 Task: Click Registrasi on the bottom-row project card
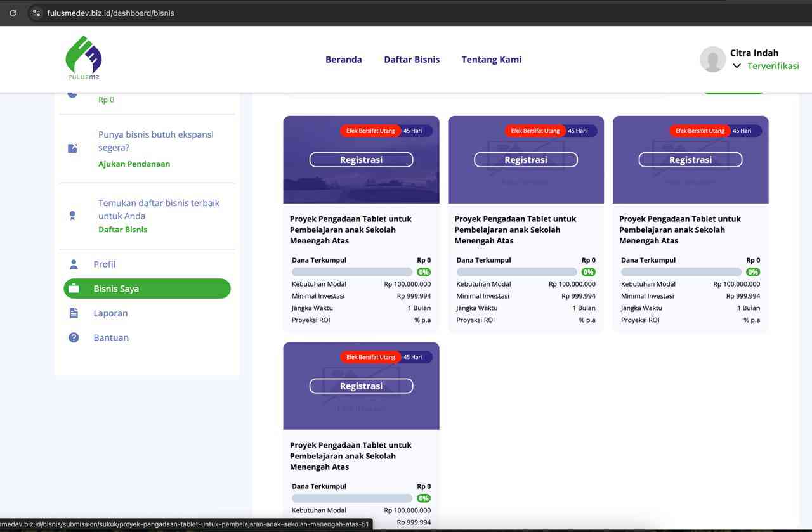coord(361,386)
